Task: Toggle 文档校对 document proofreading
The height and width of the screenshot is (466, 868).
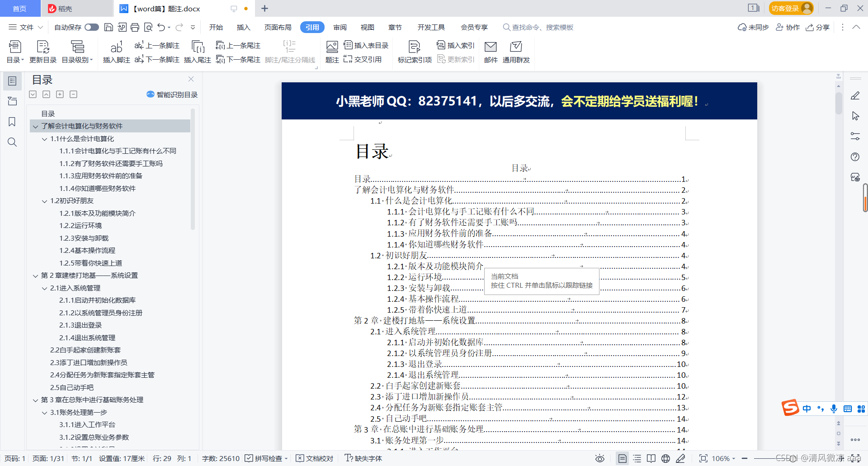Action: 315,458
